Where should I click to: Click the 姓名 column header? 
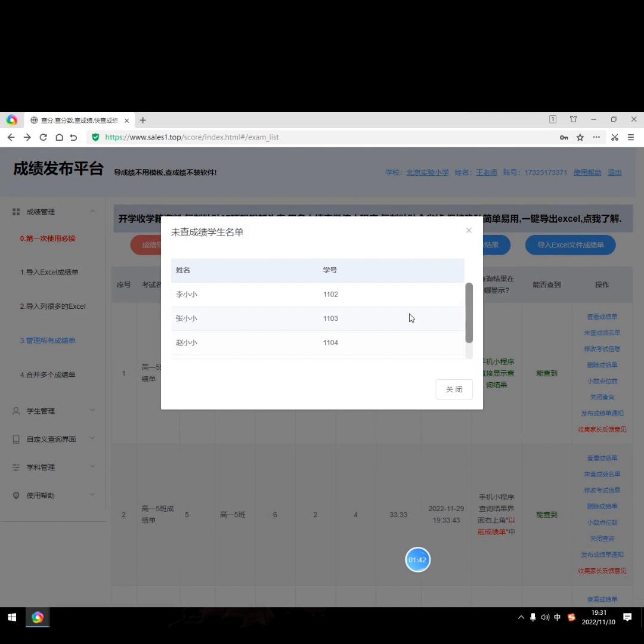(183, 270)
